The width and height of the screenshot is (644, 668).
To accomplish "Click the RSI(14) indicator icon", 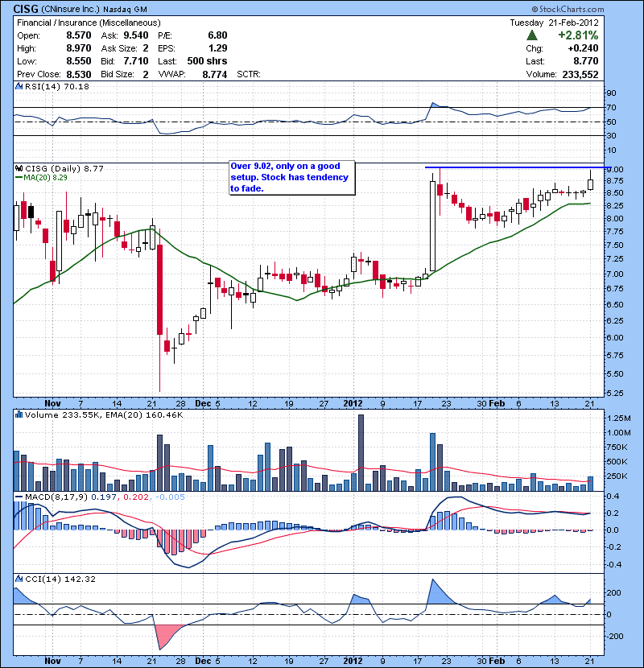I will point(19,86).
